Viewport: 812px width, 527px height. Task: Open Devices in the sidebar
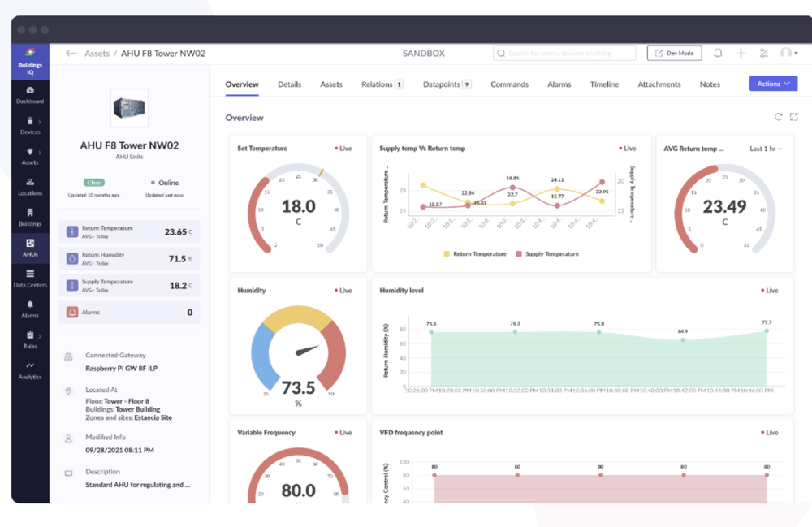pyautogui.click(x=30, y=126)
